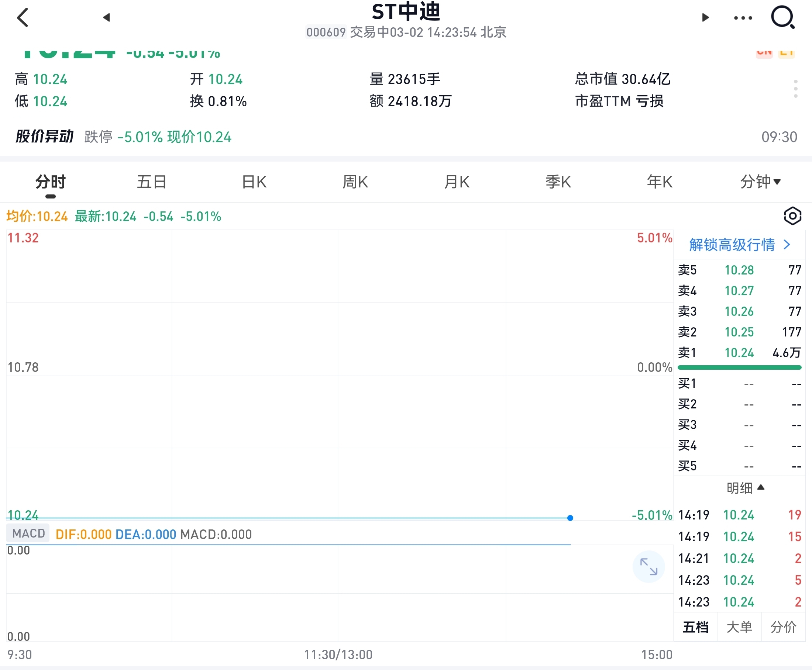This screenshot has width=812, height=670.
Task: Open MACD indicator selector label
Action: click(28, 533)
